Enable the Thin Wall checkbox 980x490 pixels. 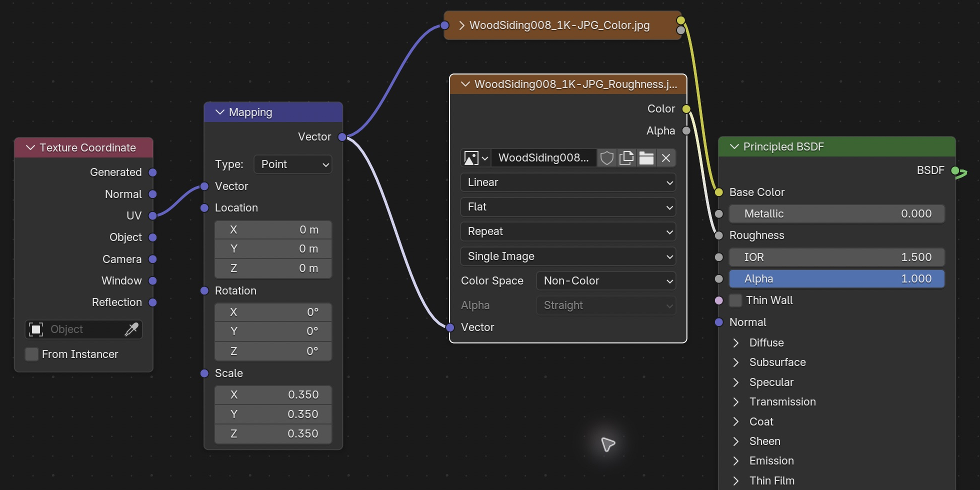click(x=735, y=300)
